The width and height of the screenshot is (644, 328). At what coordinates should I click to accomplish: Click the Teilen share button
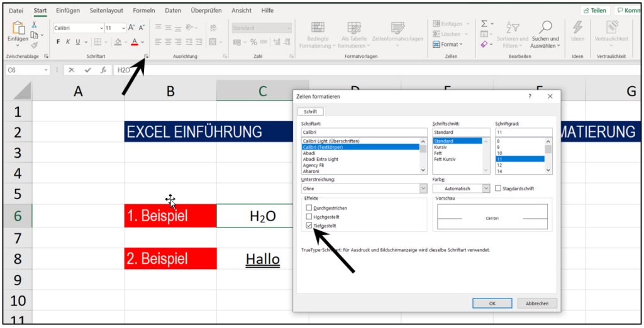pyautogui.click(x=595, y=11)
